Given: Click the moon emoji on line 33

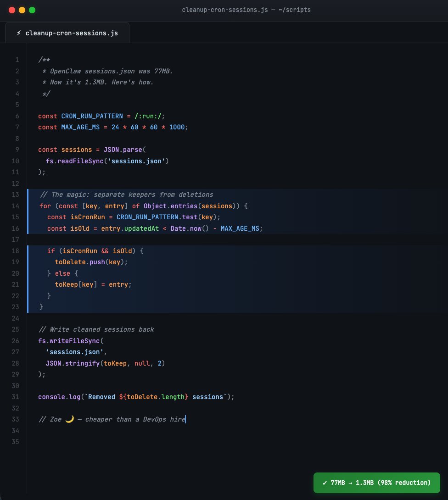Looking at the screenshot, I should pos(69,419).
